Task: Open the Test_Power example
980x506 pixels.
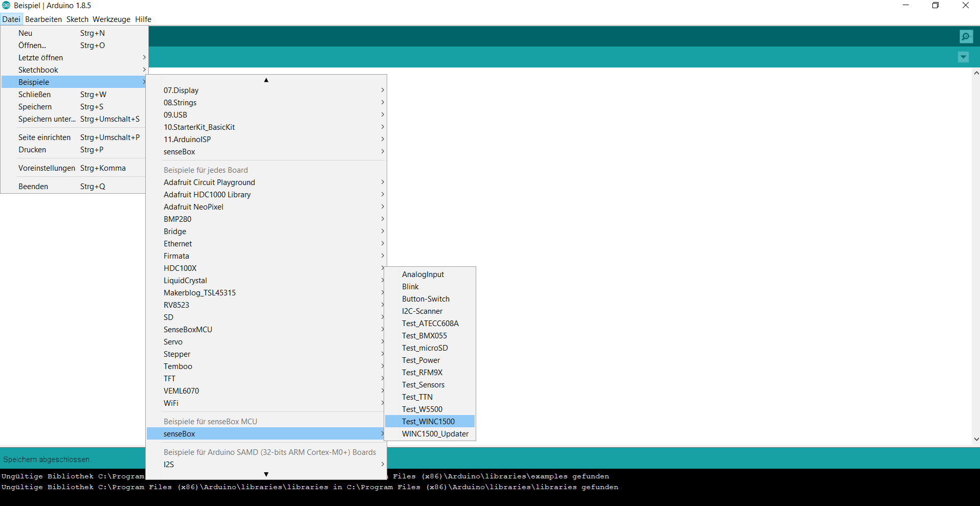Action: tap(430, 360)
